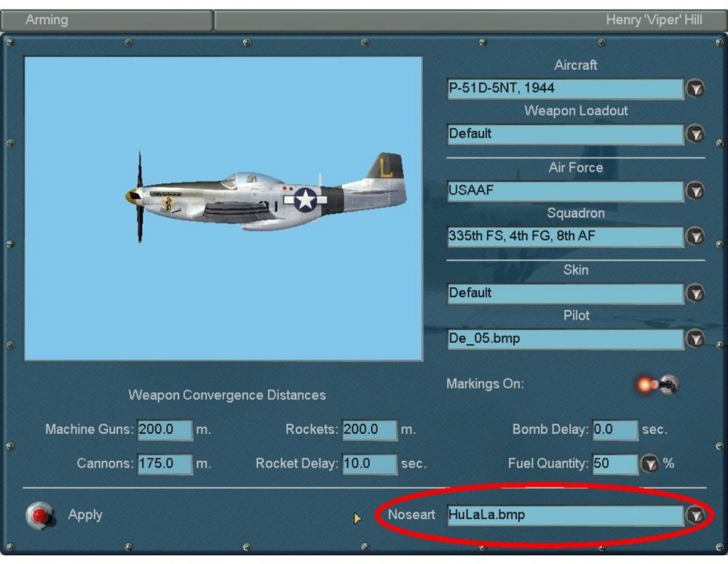Open the Fuel Quantity dropdown arrow
Image resolution: width=728 pixels, height=564 pixels.
pyautogui.click(x=649, y=464)
